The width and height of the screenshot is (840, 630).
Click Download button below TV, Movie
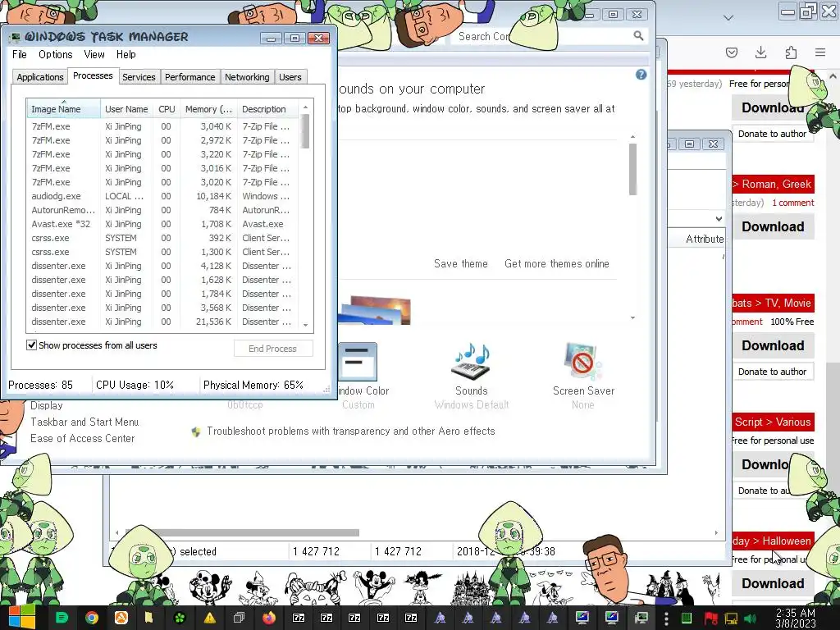point(773,345)
